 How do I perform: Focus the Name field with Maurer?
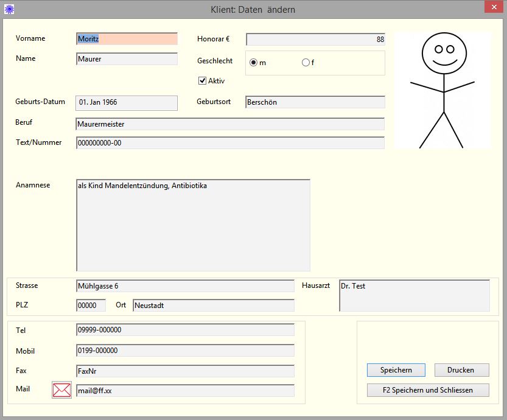127,59
